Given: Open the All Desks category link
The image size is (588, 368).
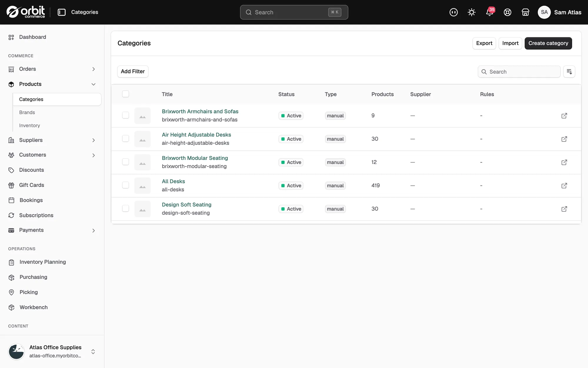Looking at the screenshot, I should click(173, 181).
